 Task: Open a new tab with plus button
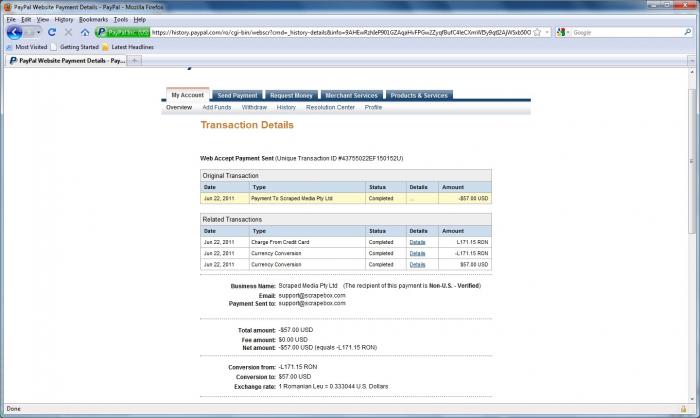[134, 60]
